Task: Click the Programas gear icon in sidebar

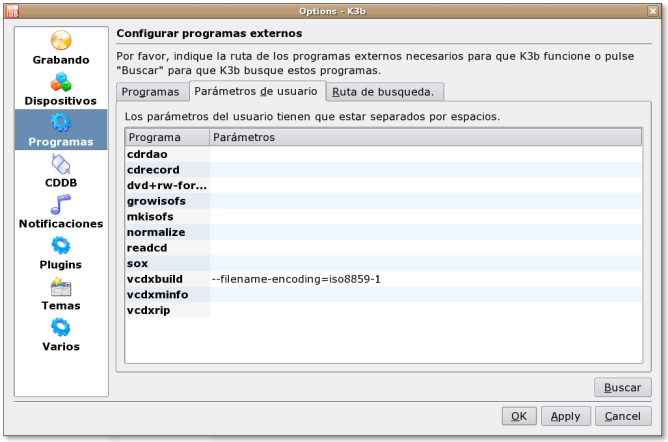Action: [x=61, y=123]
